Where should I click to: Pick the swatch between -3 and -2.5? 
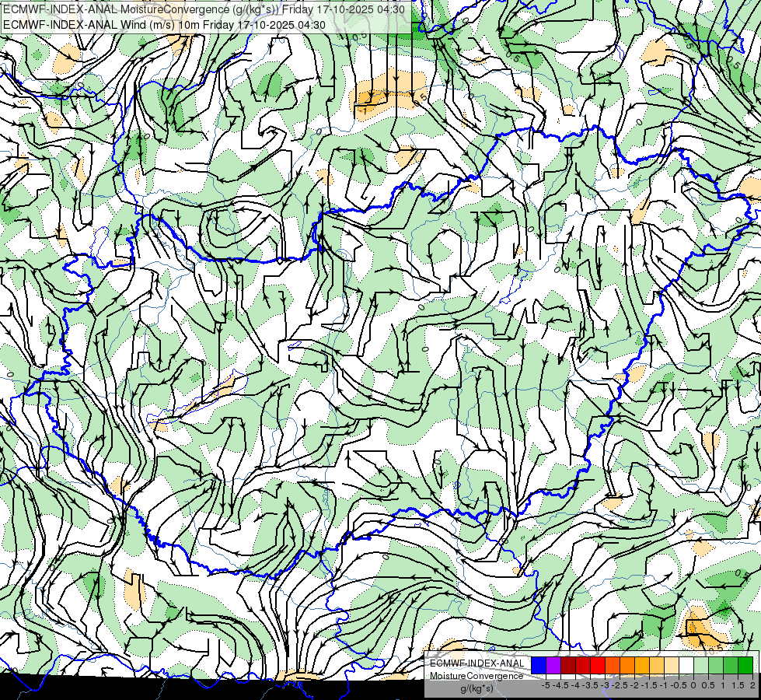click(x=613, y=666)
